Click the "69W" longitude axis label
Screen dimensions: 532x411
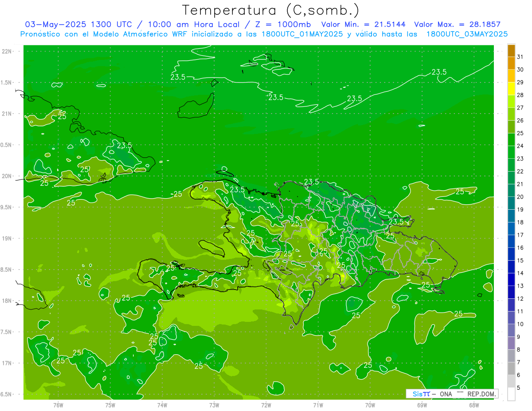[x=422, y=405]
